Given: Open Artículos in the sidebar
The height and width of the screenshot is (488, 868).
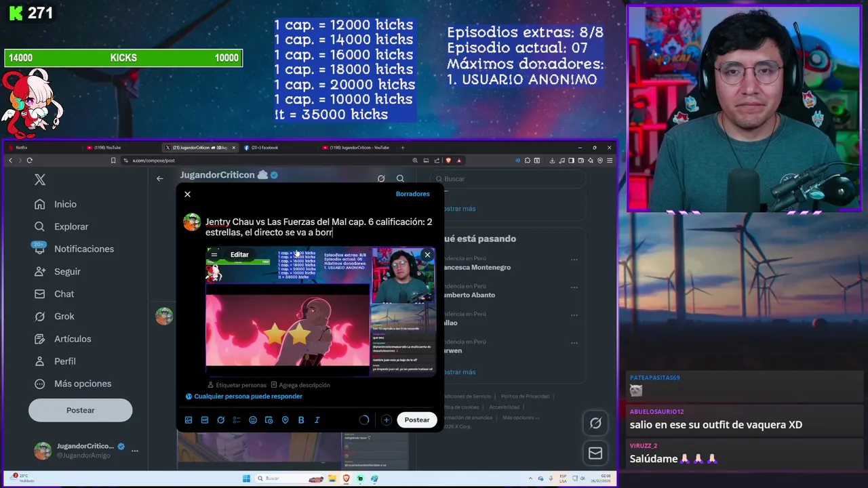Looking at the screenshot, I should click(63, 339).
